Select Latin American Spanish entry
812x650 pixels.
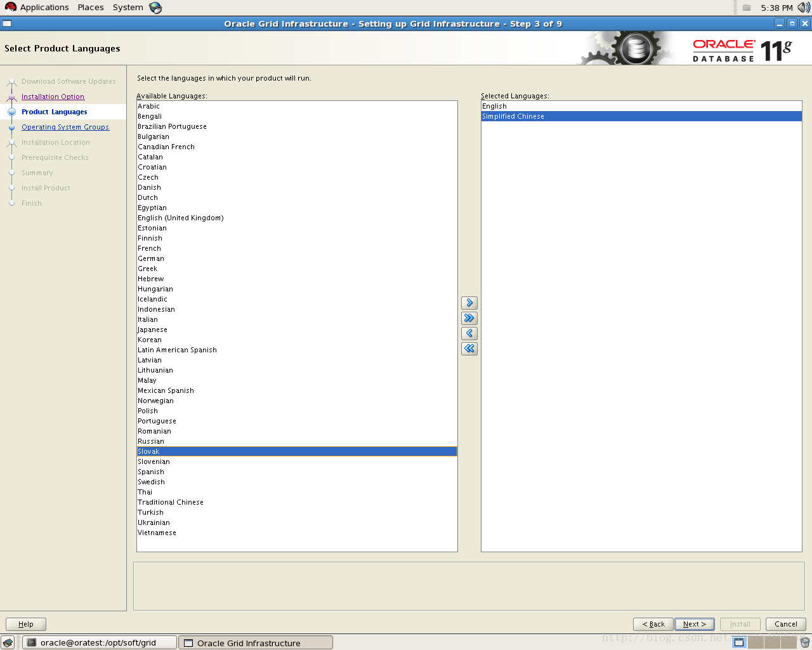click(x=297, y=350)
